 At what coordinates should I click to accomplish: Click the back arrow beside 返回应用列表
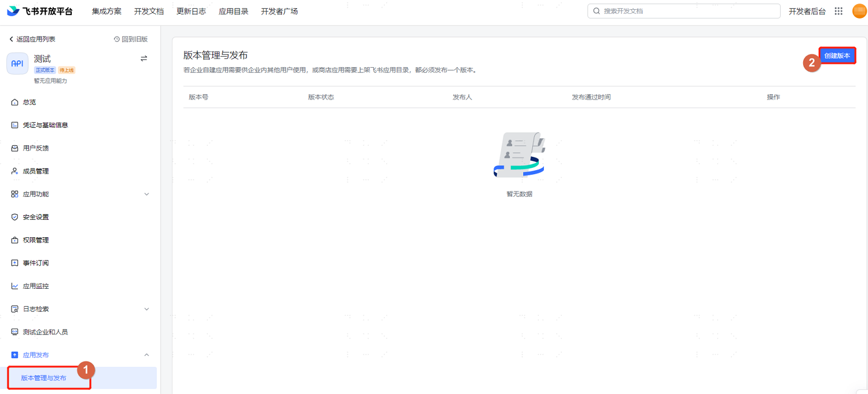click(x=11, y=39)
